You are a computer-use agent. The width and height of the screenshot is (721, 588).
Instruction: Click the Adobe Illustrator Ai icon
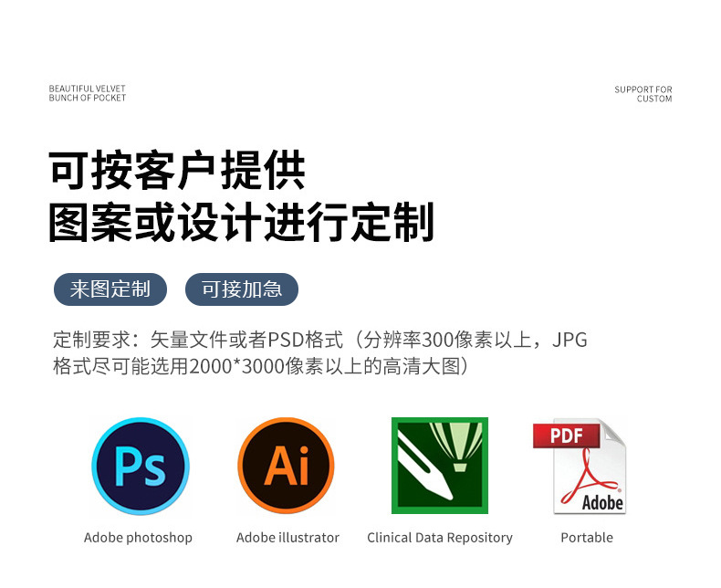click(x=286, y=465)
